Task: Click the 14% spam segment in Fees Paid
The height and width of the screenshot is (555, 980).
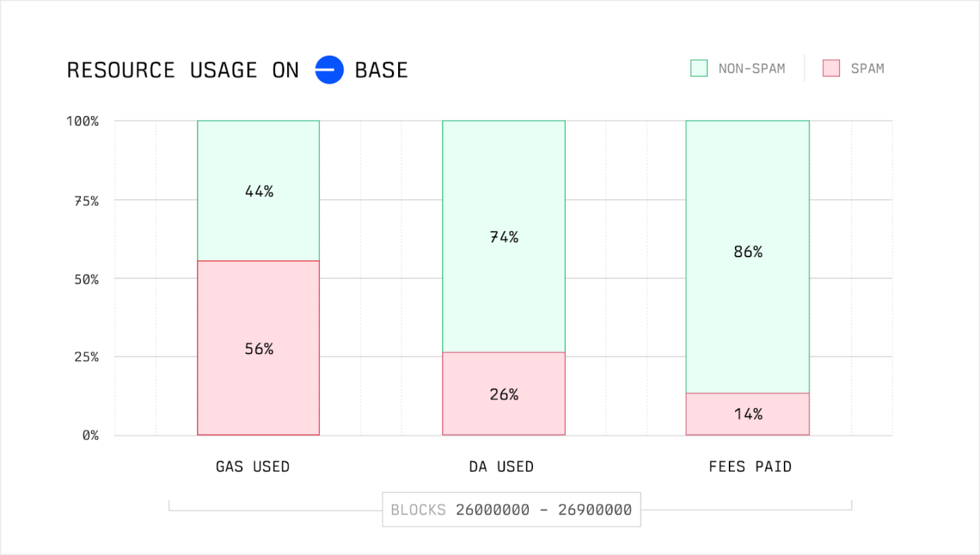Action: point(747,414)
